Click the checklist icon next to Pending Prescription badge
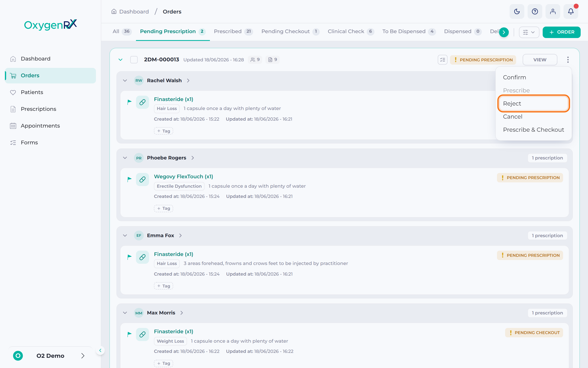The width and height of the screenshot is (588, 368). [442, 60]
